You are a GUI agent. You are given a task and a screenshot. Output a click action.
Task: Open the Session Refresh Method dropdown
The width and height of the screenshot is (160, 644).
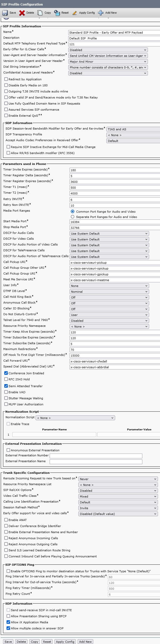point(118,508)
